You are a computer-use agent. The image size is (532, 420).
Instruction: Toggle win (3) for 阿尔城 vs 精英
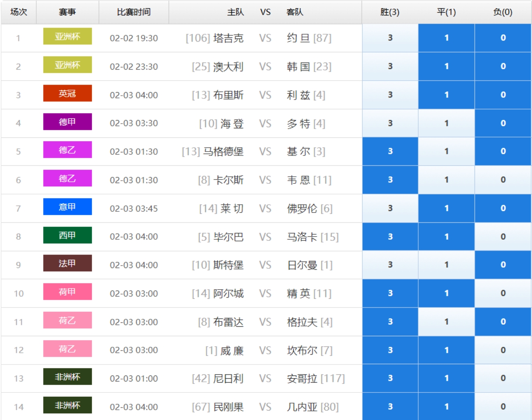tap(390, 293)
